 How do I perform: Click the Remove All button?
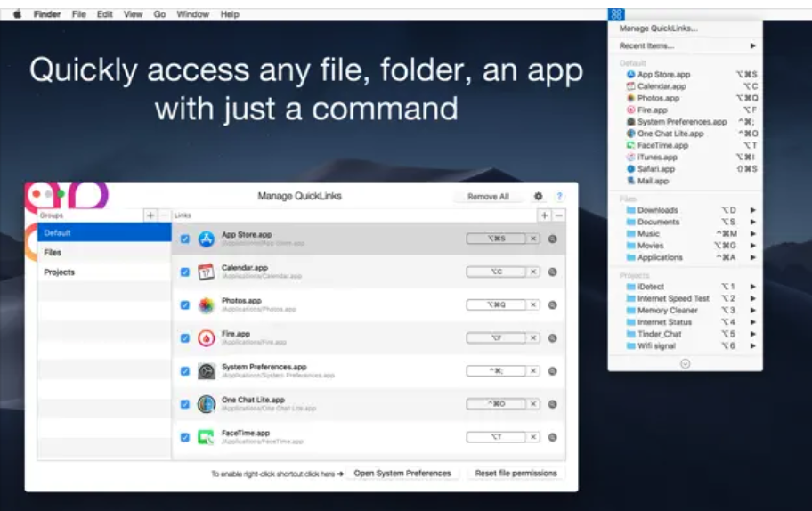pos(488,196)
